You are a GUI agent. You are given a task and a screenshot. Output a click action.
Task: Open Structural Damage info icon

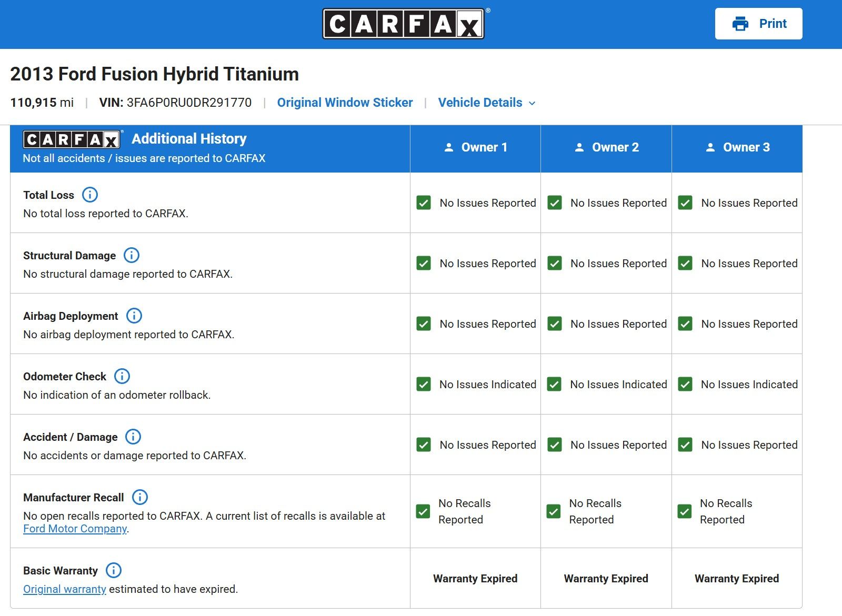(132, 255)
